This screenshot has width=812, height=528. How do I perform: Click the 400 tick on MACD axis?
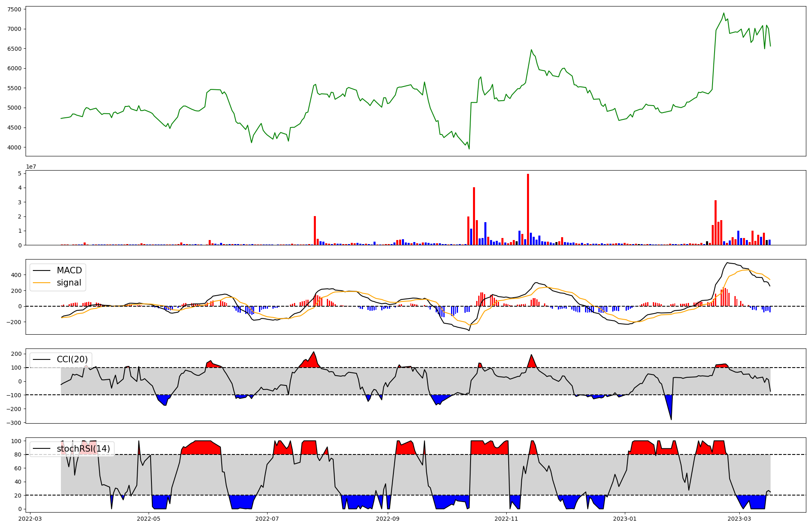16,275
